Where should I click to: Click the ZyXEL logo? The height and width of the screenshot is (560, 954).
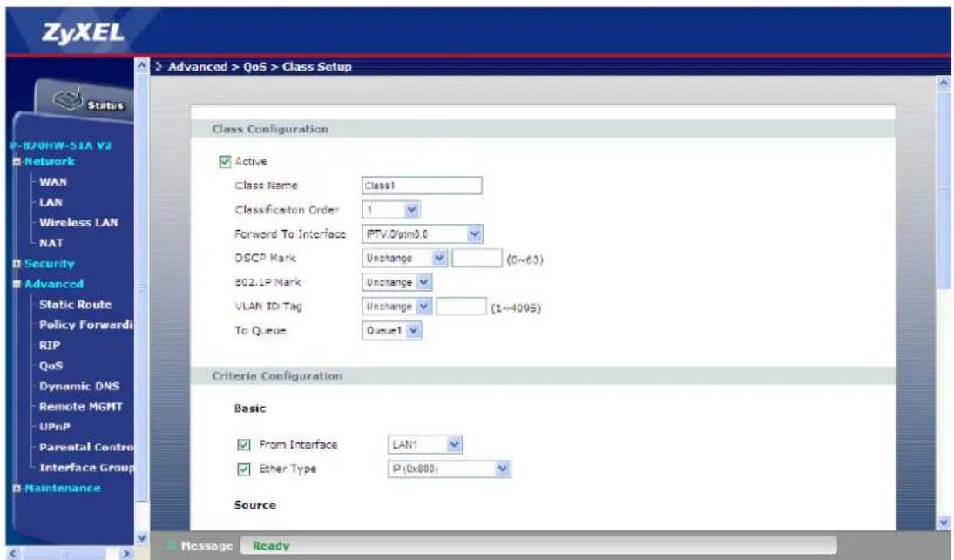point(84,33)
